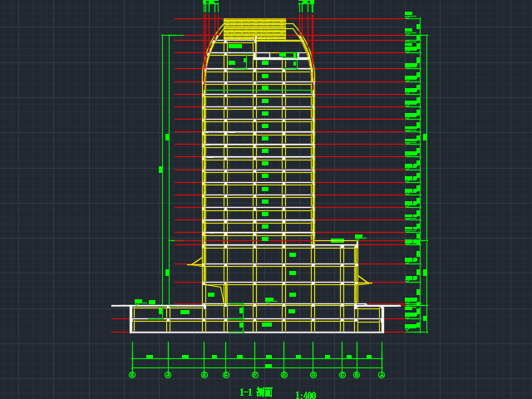Select the far-right vertical elevation dimension chain
The height and width of the screenshot is (399, 532).
point(421,166)
